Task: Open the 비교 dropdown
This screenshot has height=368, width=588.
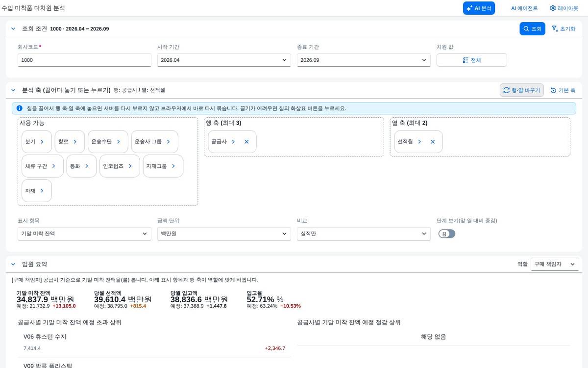Action: pyautogui.click(x=364, y=234)
